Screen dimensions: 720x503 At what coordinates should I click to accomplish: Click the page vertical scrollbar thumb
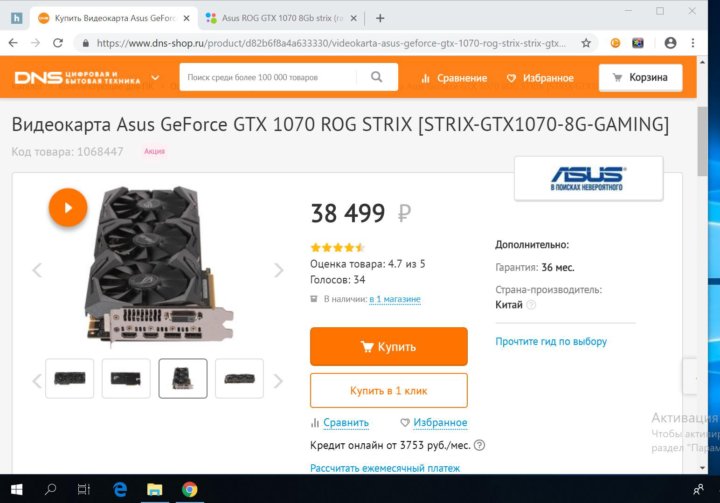702,141
